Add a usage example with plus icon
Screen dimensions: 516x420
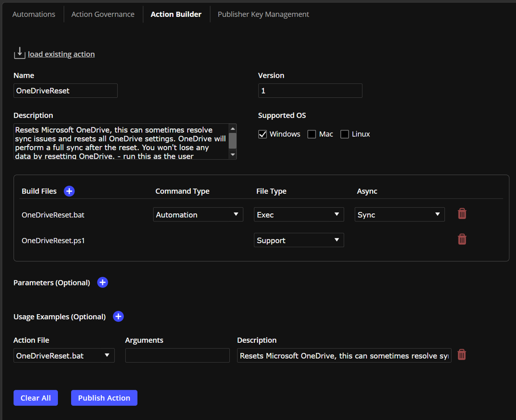(118, 316)
